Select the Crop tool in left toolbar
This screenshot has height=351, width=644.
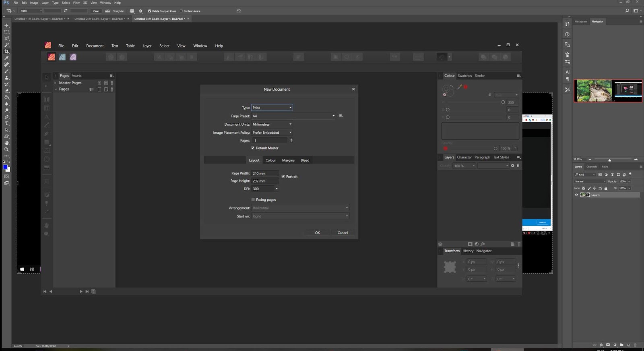(x=6, y=52)
